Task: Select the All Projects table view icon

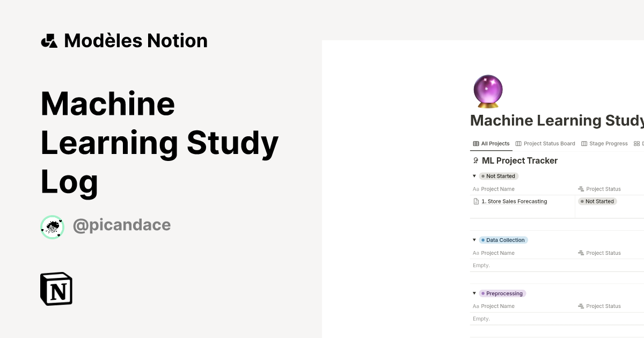Action: (475, 143)
